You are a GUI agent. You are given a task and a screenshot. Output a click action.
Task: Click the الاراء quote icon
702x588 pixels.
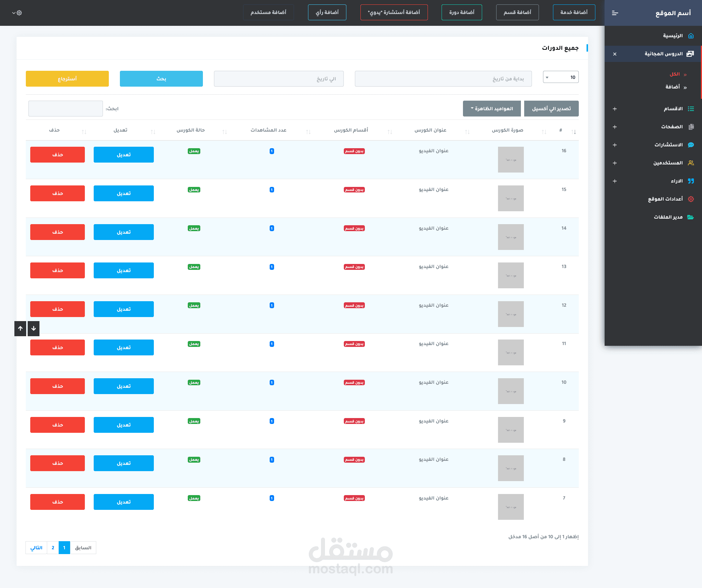(691, 181)
